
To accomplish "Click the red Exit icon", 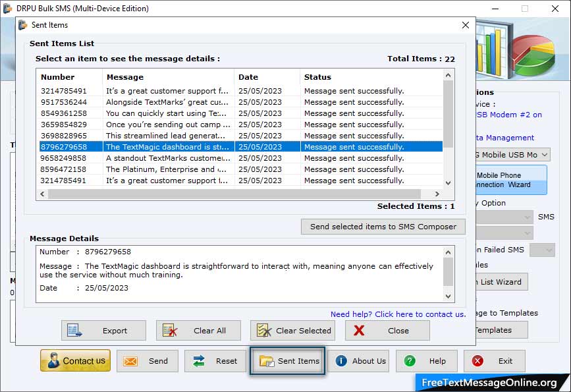I will pyautogui.click(x=477, y=361).
